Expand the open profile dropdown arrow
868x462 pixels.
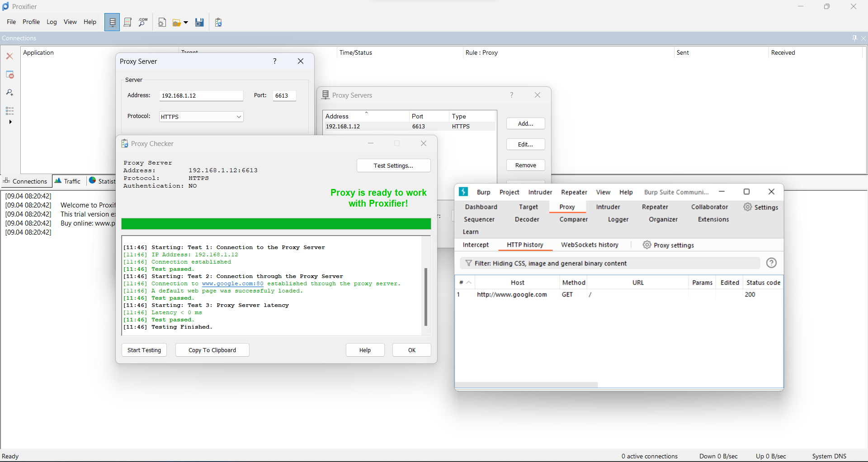[185, 23]
